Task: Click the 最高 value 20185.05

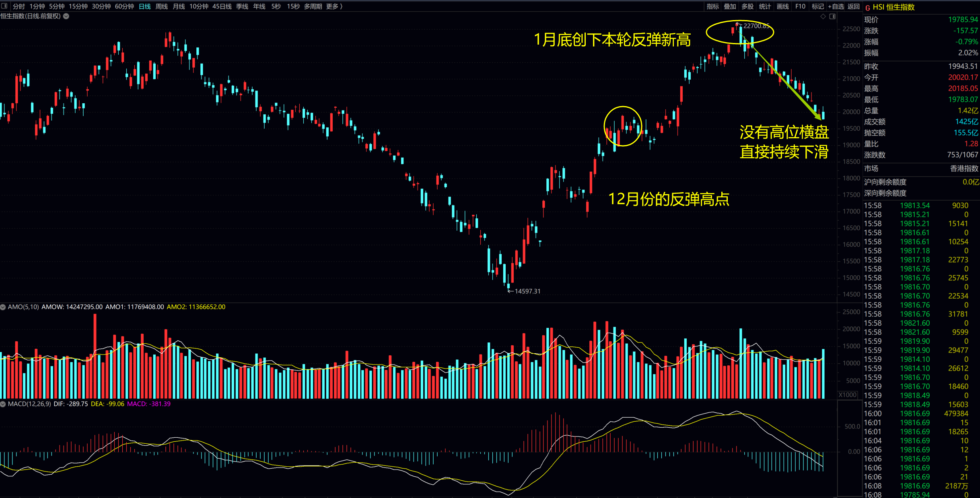Action: click(x=963, y=88)
